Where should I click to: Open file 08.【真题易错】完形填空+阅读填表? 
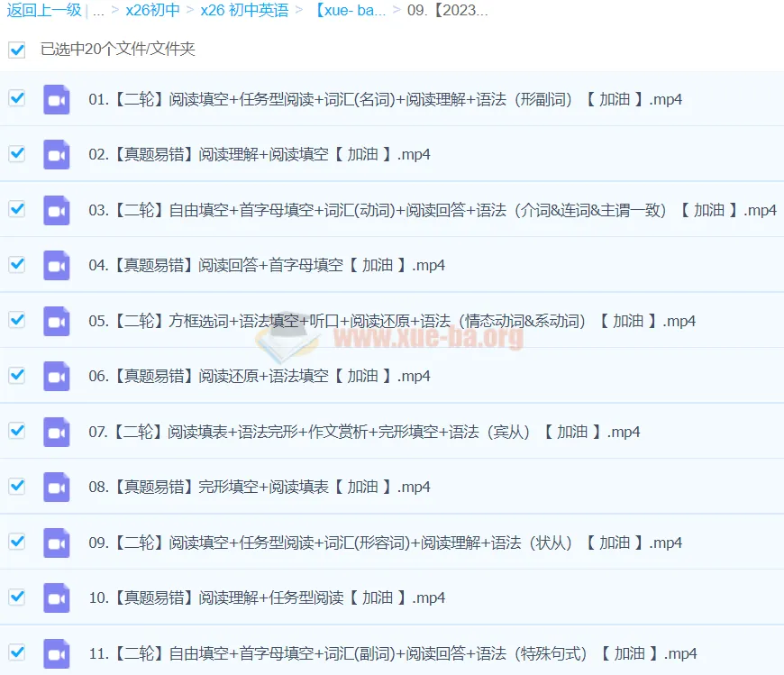coord(259,487)
